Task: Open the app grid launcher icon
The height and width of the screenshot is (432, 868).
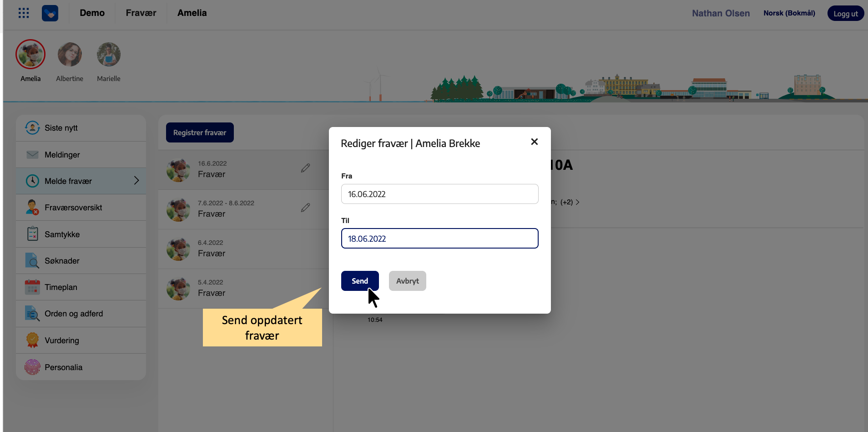Action: tap(24, 13)
